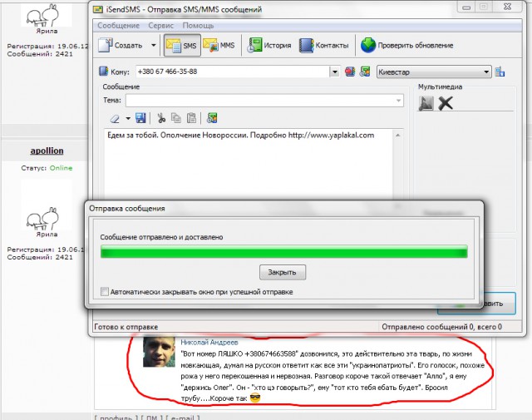Click the red add-contact icon near recipient
Image resolution: width=532 pixels, height=420 pixels.
coord(350,72)
